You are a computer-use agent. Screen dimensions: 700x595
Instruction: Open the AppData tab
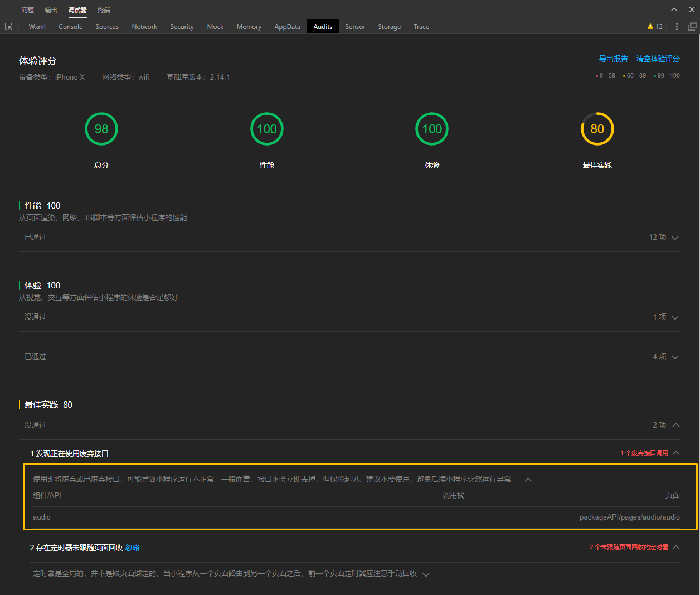287,27
